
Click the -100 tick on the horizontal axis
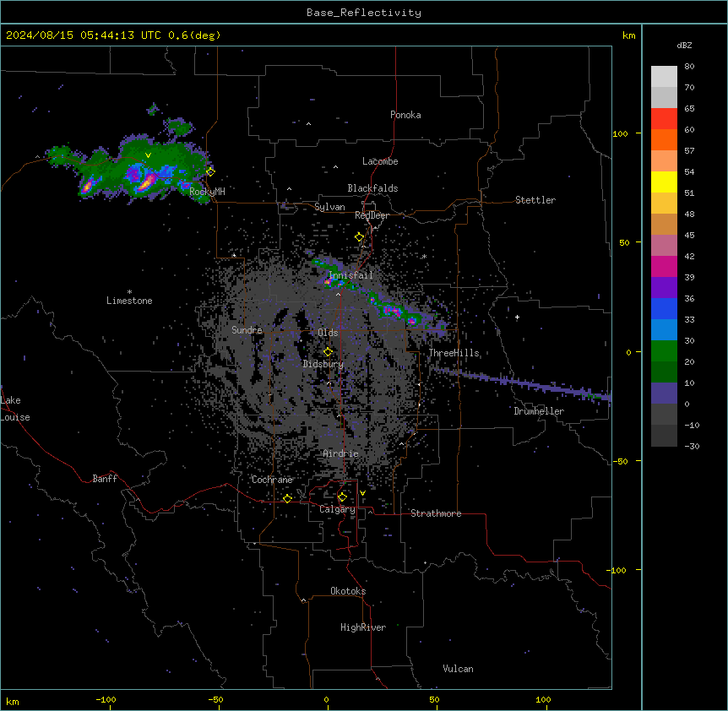(106, 699)
